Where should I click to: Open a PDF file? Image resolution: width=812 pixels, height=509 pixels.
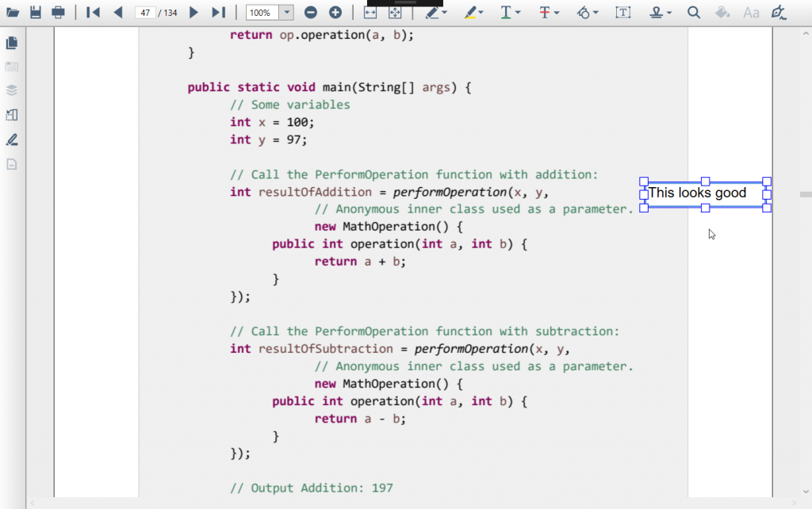coord(11,11)
